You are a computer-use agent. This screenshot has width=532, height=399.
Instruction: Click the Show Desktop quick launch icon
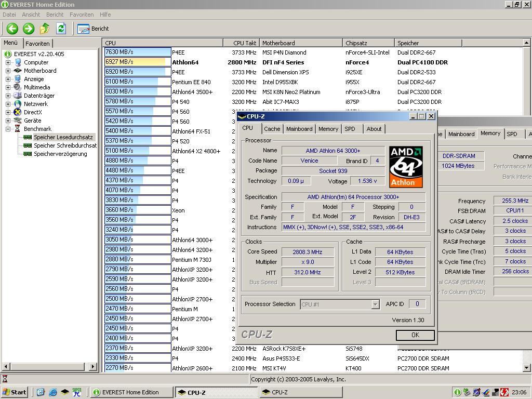click(x=41, y=392)
